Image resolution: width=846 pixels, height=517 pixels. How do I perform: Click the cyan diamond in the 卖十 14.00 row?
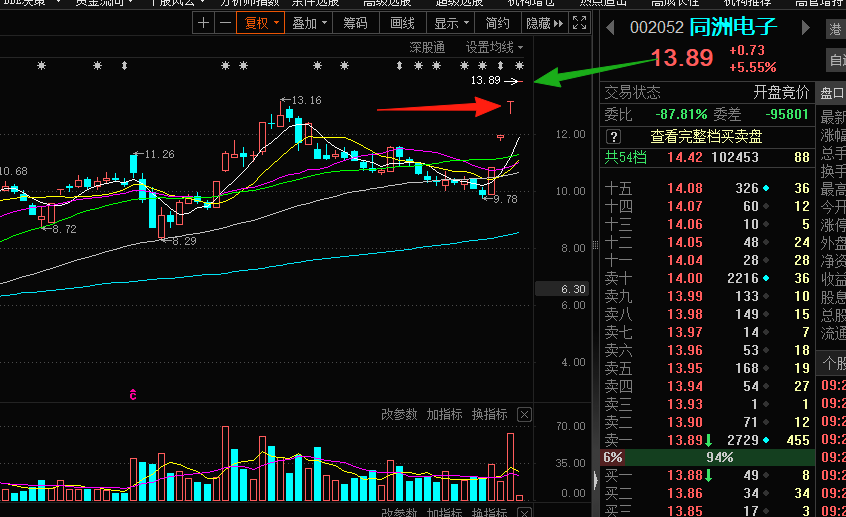(766, 278)
